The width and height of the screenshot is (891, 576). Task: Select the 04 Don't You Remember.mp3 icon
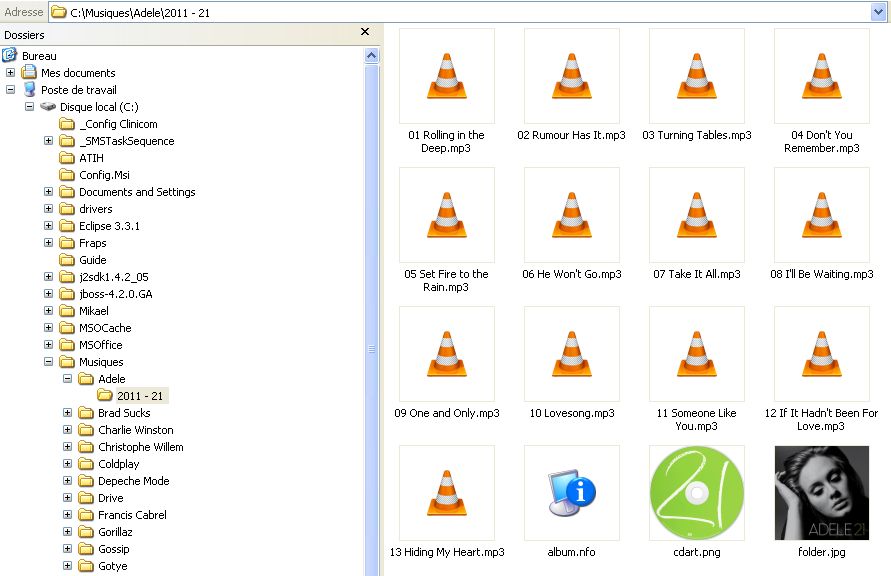coord(822,76)
